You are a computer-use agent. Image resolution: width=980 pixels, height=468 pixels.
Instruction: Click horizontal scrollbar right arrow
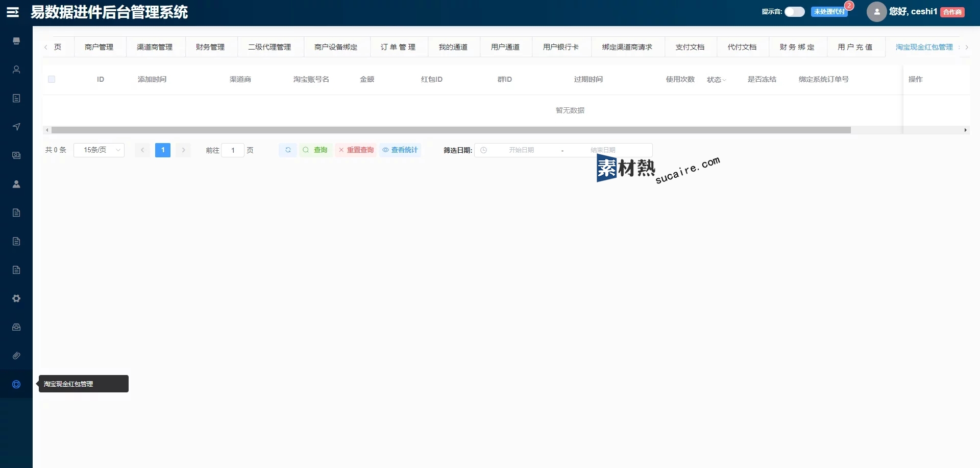[x=965, y=130]
